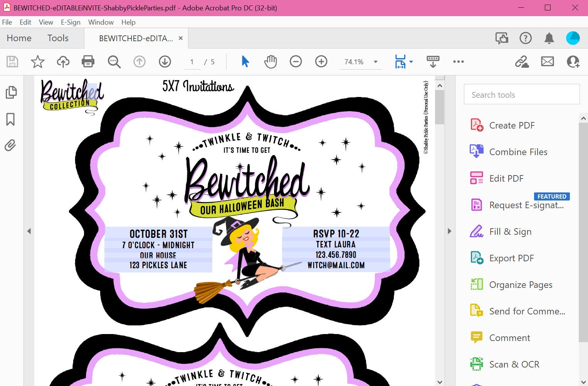Click RSVP 10-22 editable field
The height and width of the screenshot is (386, 588).
336,233
